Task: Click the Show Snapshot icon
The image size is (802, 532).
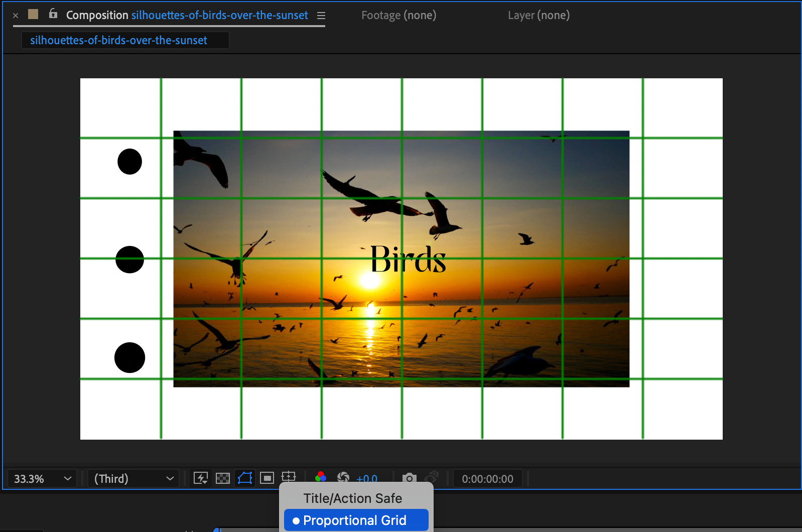Action: tap(432, 477)
